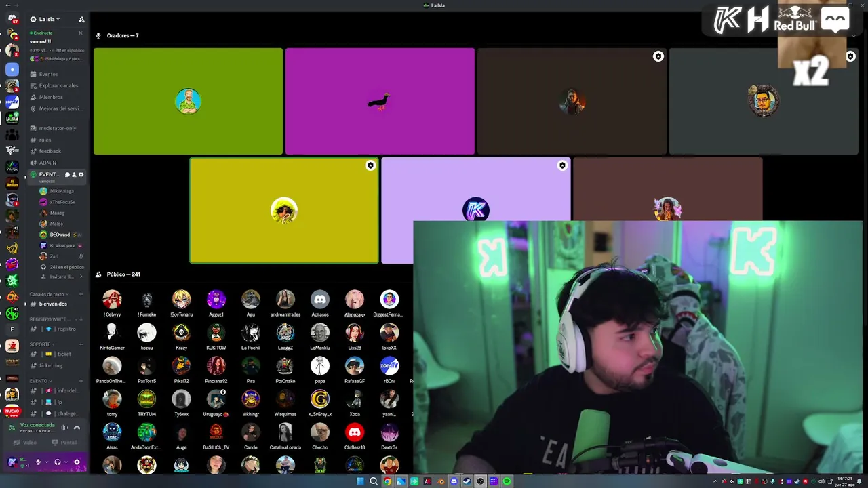Screen dimensions: 868x488
Task: Open Google Chrome from taskbar
Action: tap(387, 481)
